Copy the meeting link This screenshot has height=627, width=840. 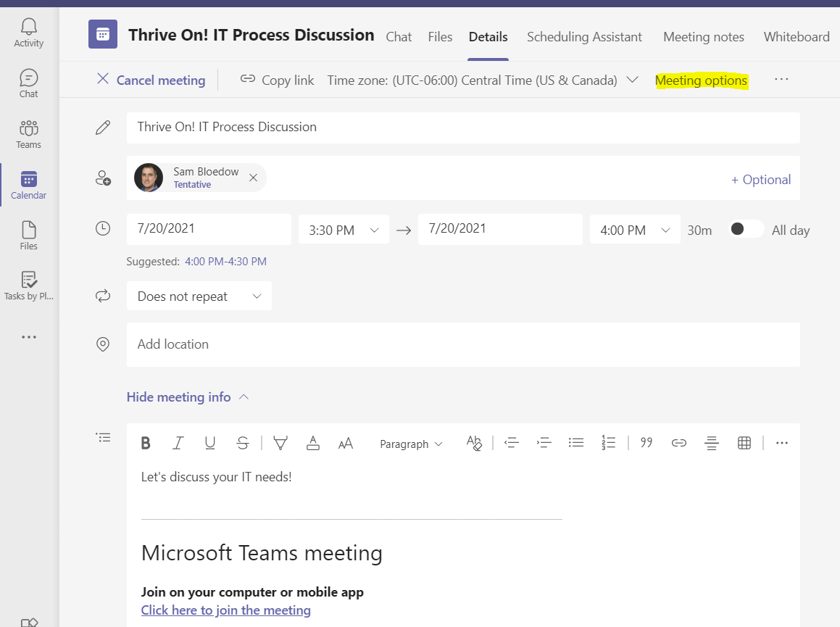pos(277,80)
